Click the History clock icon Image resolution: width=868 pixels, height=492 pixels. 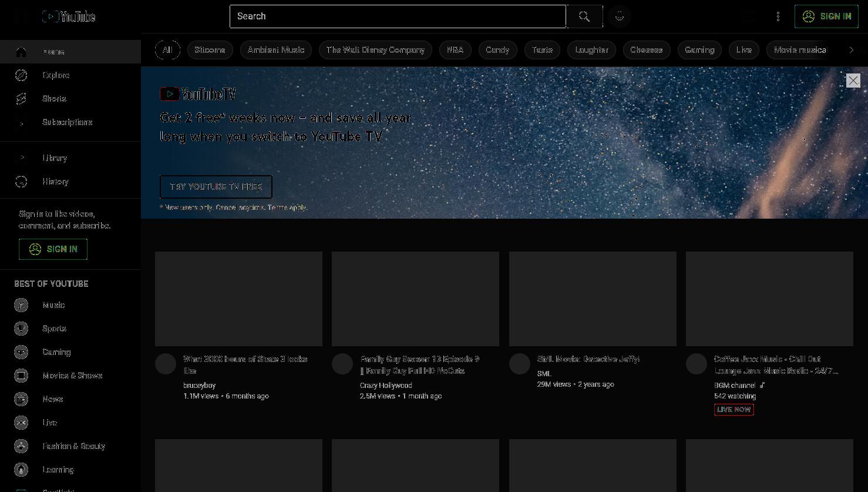[21, 182]
